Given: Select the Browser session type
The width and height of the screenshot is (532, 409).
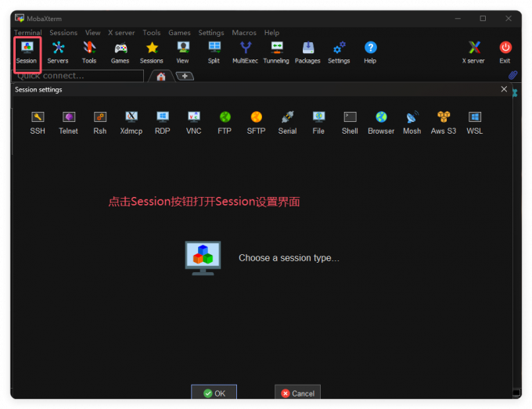Looking at the screenshot, I should pyautogui.click(x=381, y=123).
